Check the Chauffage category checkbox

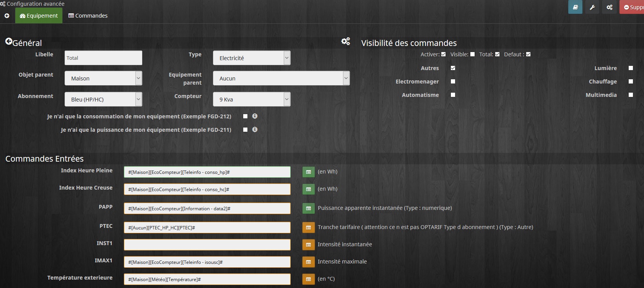pyautogui.click(x=631, y=82)
